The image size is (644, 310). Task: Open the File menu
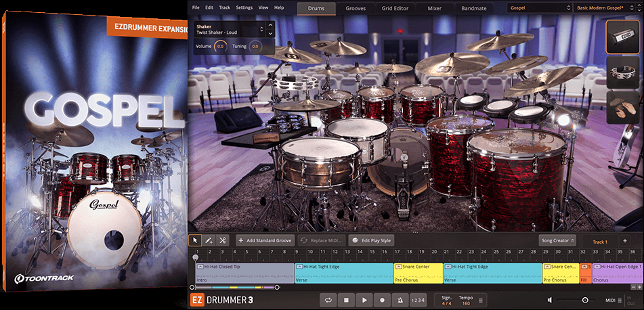pyautogui.click(x=196, y=8)
